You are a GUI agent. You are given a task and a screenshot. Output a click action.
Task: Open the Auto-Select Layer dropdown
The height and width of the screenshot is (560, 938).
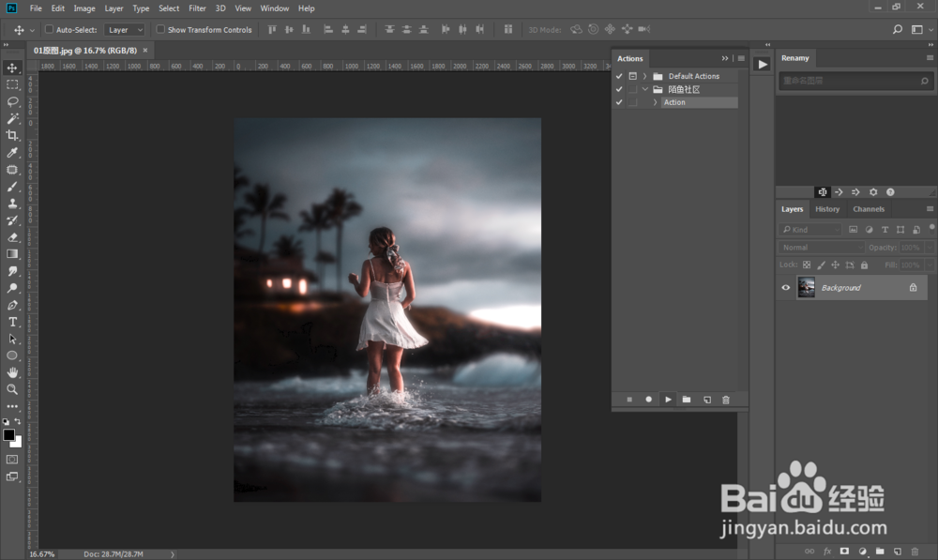point(125,30)
